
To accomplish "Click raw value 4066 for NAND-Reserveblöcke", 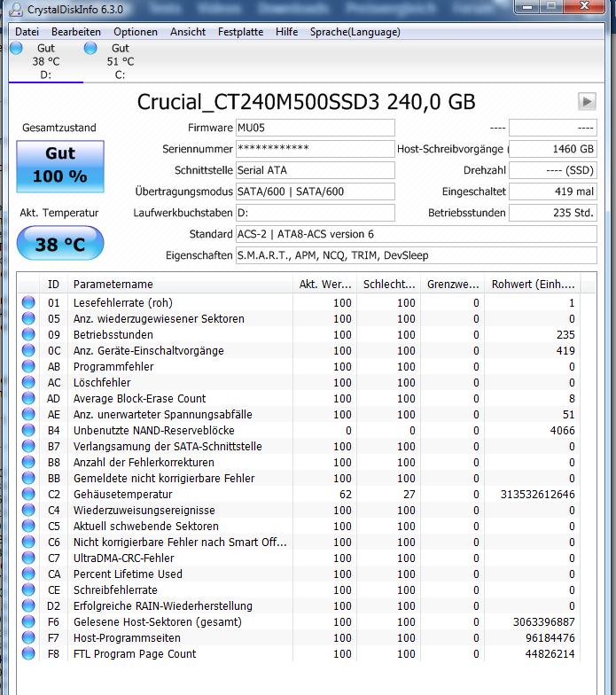I will point(562,431).
